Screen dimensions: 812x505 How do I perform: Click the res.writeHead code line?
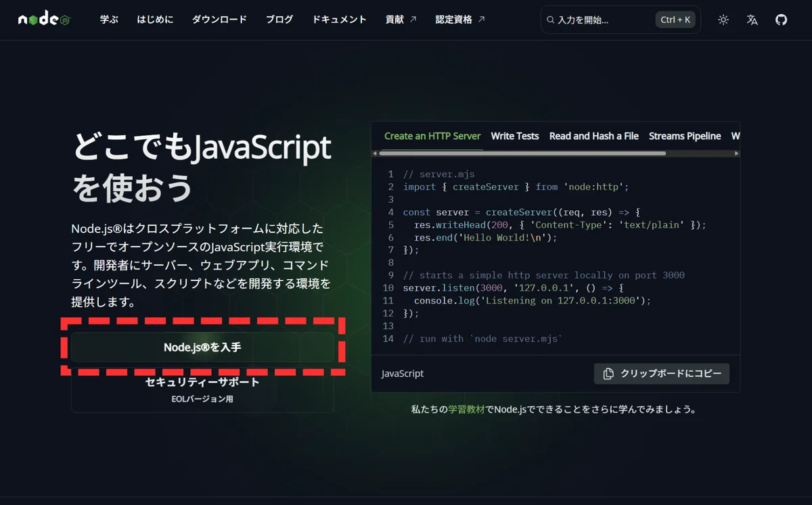(x=560, y=224)
